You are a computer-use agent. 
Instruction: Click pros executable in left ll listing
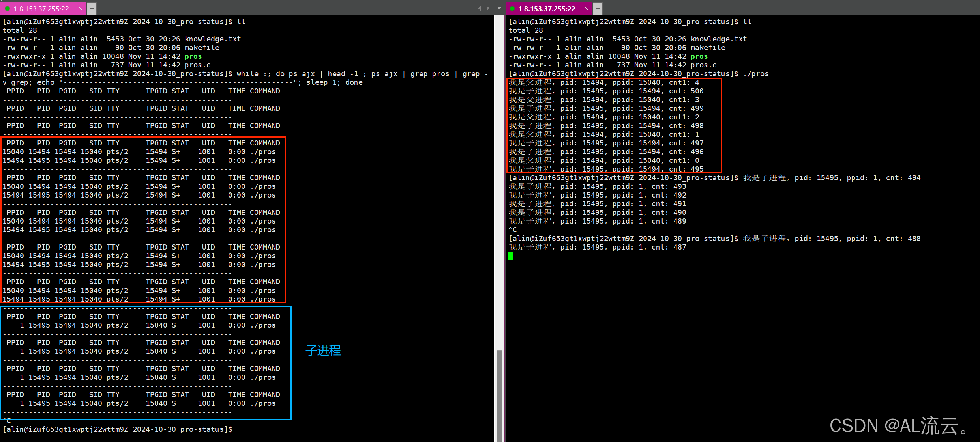point(193,56)
